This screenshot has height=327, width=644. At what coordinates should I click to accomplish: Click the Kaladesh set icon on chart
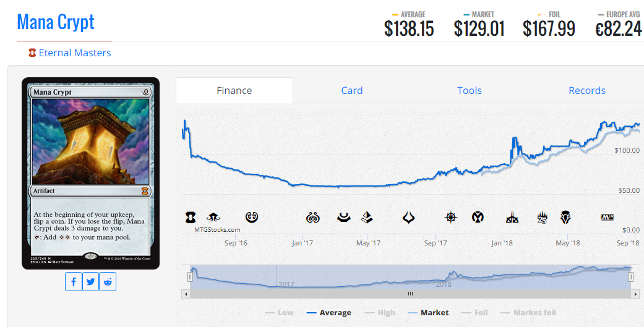coord(252,217)
